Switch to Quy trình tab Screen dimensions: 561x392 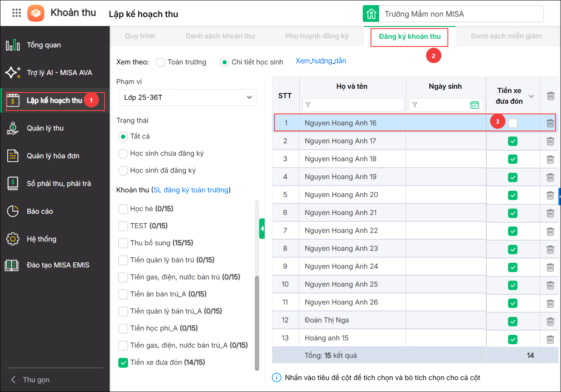coord(140,36)
